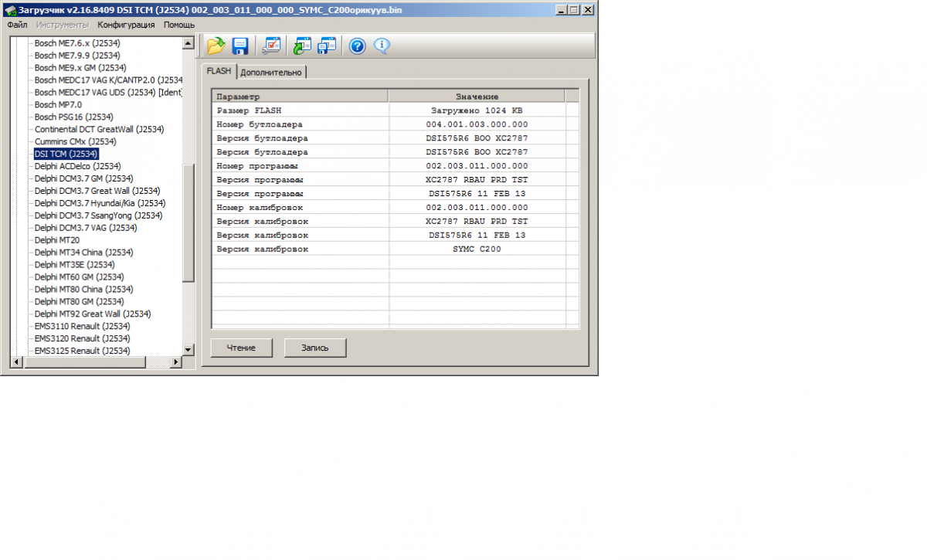
Task: Click the list's horizontal scrollbar left arrow
Action: click(15, 361)
